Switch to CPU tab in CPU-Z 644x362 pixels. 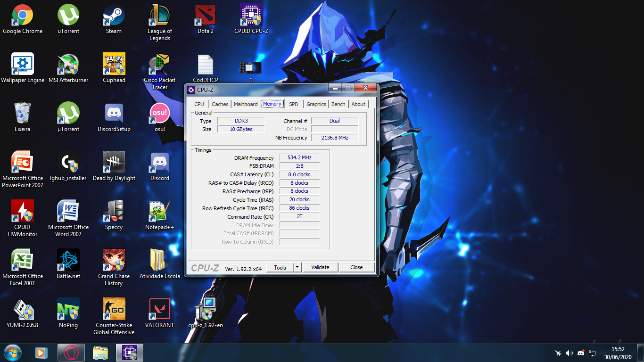coord(199,104)
